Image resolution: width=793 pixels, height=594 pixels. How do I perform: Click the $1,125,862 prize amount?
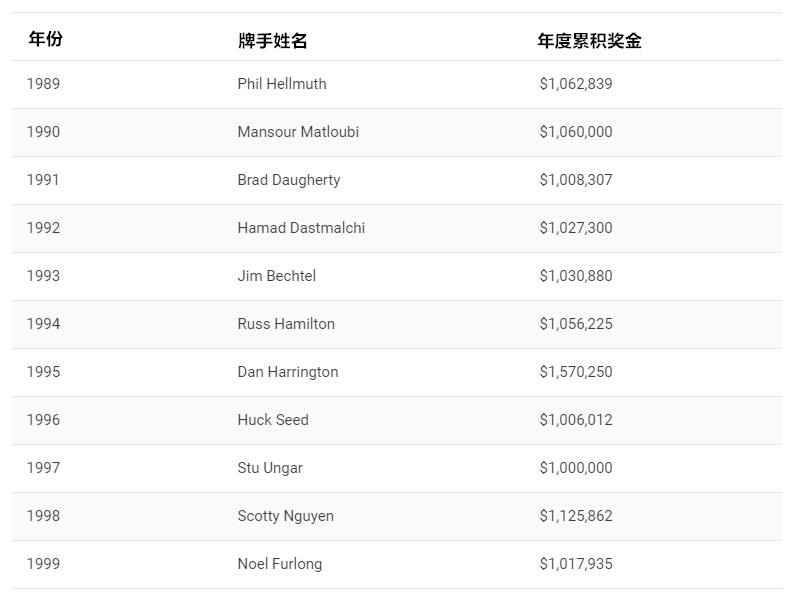coord(576,516)
